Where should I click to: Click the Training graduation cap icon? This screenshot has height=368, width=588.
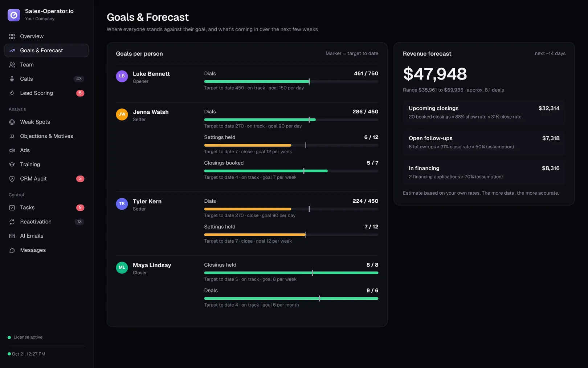pyautogui.click(x=12, y=165)
